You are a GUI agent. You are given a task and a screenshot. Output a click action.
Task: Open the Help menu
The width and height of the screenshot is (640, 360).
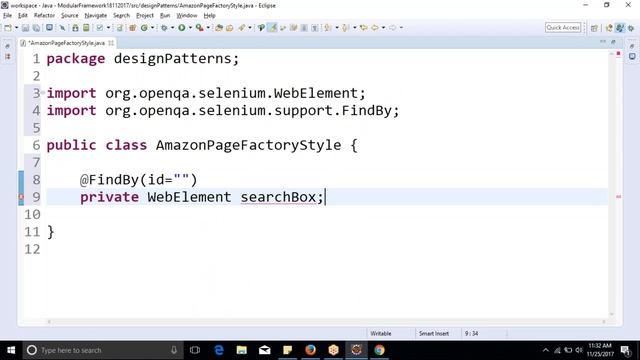click(209, 16)
